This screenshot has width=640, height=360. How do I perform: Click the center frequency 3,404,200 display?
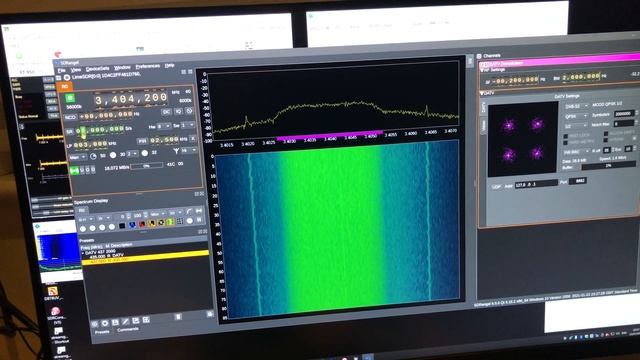[131, 98]
